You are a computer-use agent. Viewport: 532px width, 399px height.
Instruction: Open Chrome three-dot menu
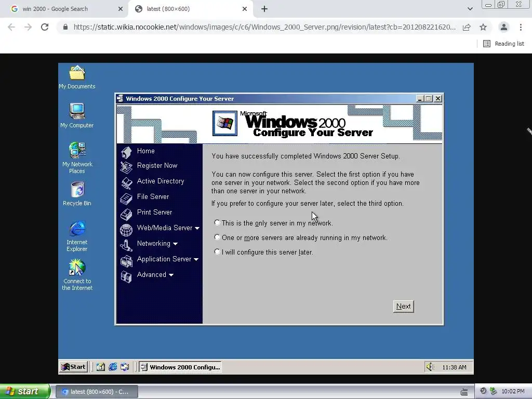(x=521, y=27)
